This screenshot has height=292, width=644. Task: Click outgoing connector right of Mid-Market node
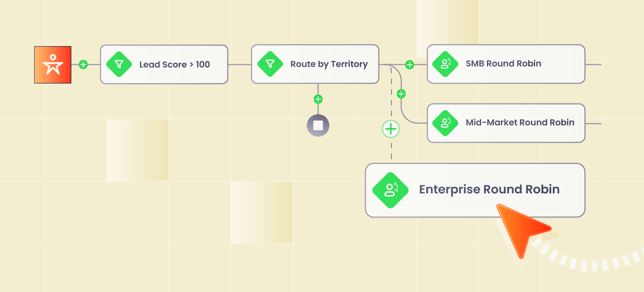(x=593, y=123)
